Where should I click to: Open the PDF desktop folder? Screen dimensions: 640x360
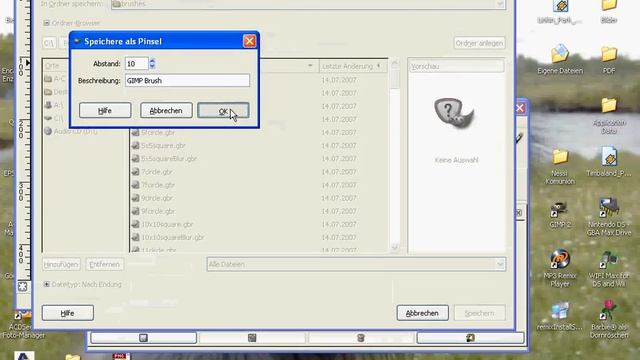tap(609, 60)
